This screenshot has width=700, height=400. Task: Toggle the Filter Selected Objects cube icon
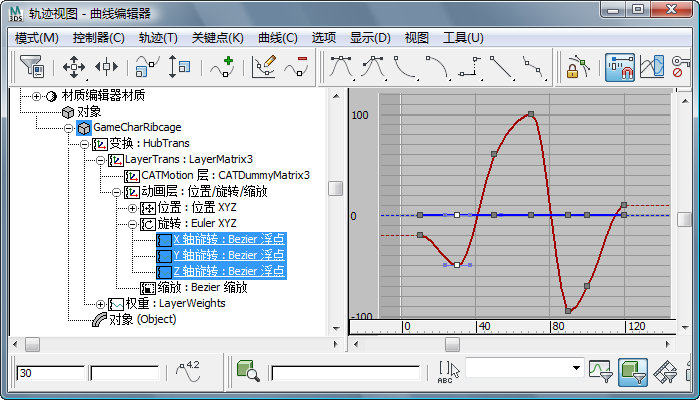[633, 372]
